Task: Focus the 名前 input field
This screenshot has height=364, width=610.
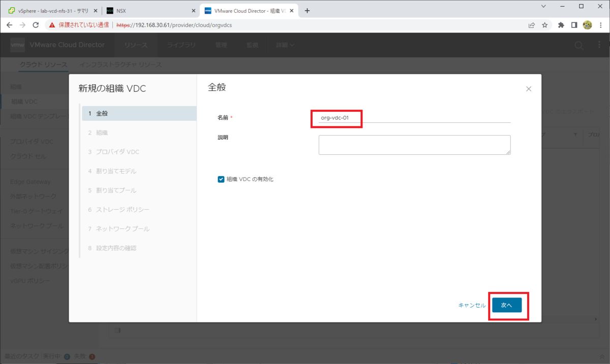Action: 414,118
